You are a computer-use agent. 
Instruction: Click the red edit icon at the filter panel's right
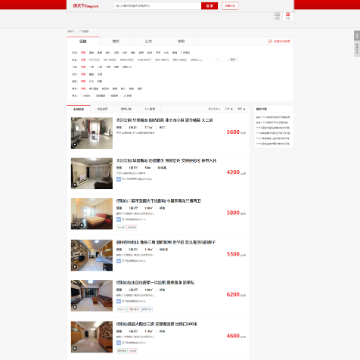pyautogui.click(x=270, y=41)
